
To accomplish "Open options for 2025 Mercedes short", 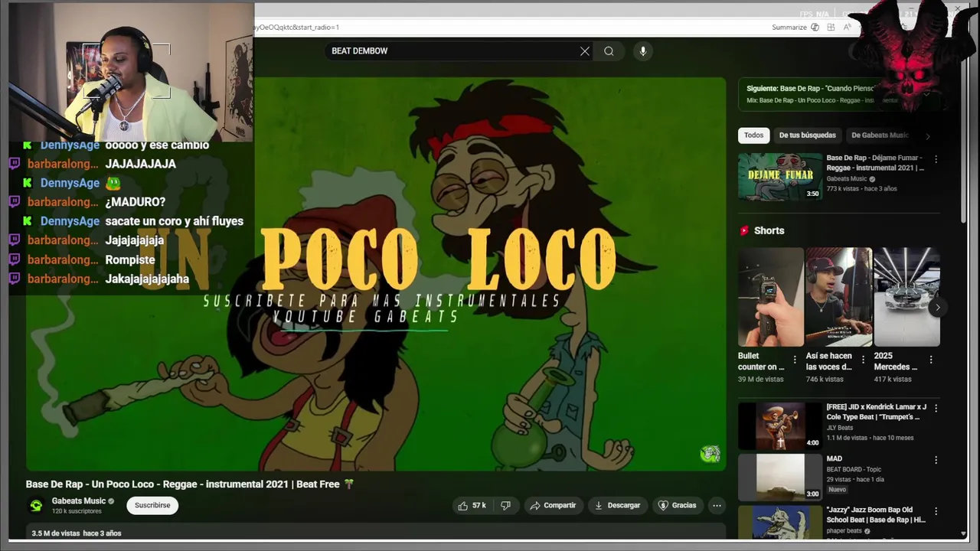I will 931,360.
